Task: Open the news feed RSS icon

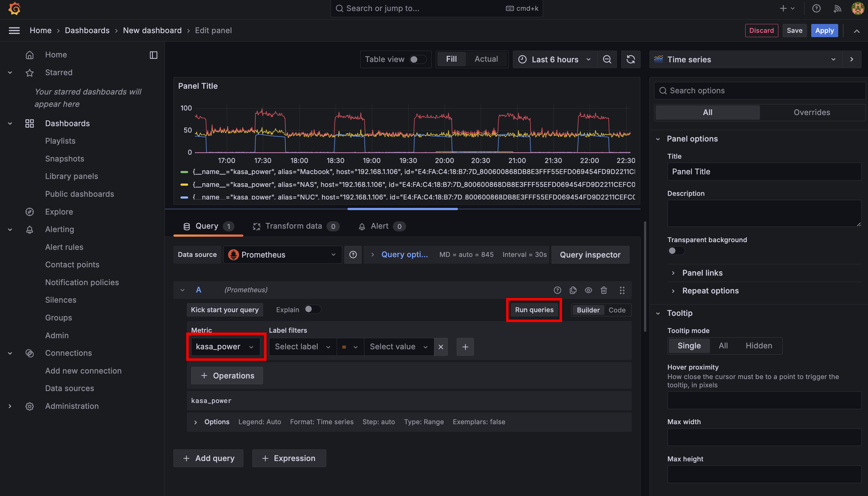Action: tap(837, 9)
